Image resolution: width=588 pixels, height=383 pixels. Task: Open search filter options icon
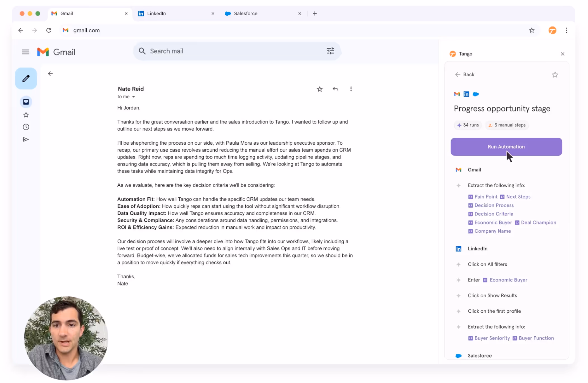tap(330, 51)
